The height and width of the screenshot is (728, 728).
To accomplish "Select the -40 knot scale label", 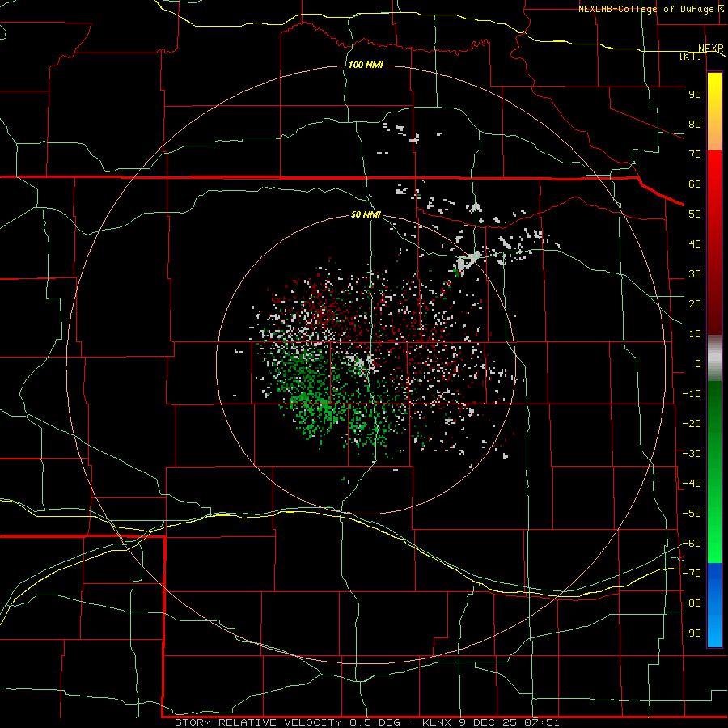I will [x=692, y=484].
